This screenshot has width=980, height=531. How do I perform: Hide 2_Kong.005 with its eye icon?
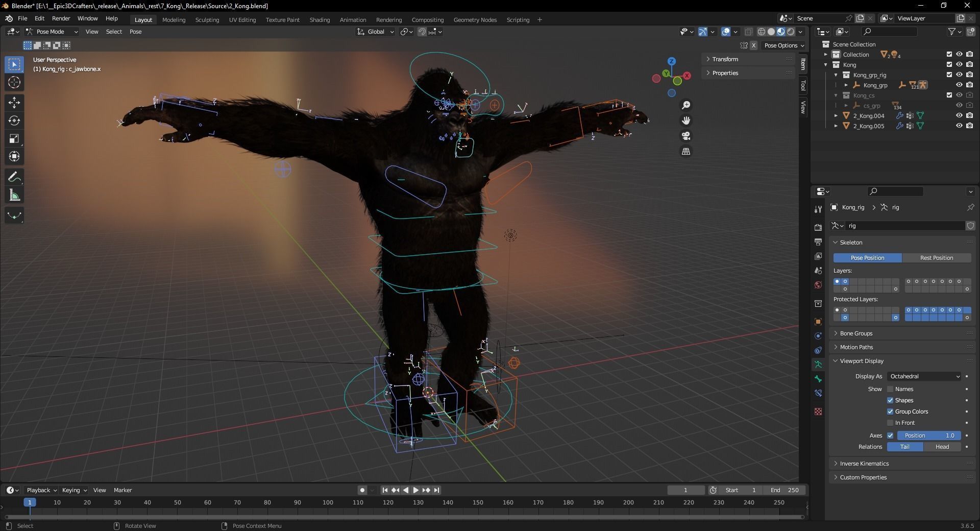click(x=959, y=126)
